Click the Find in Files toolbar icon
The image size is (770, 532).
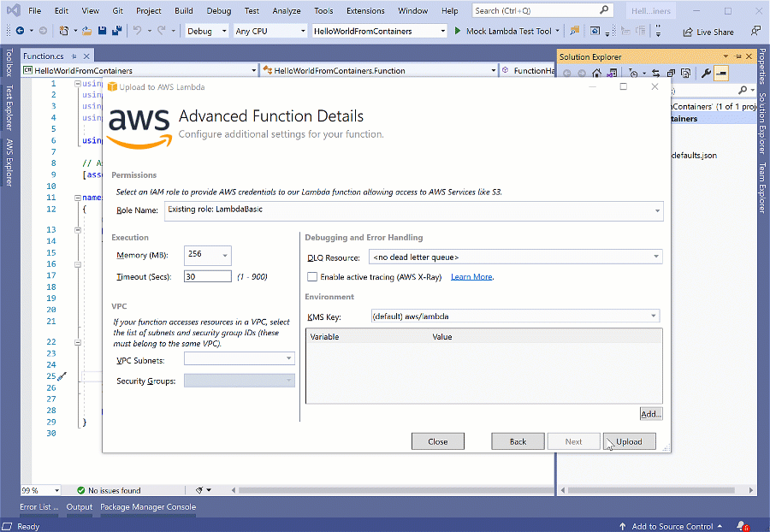click(x=574, y=31)
